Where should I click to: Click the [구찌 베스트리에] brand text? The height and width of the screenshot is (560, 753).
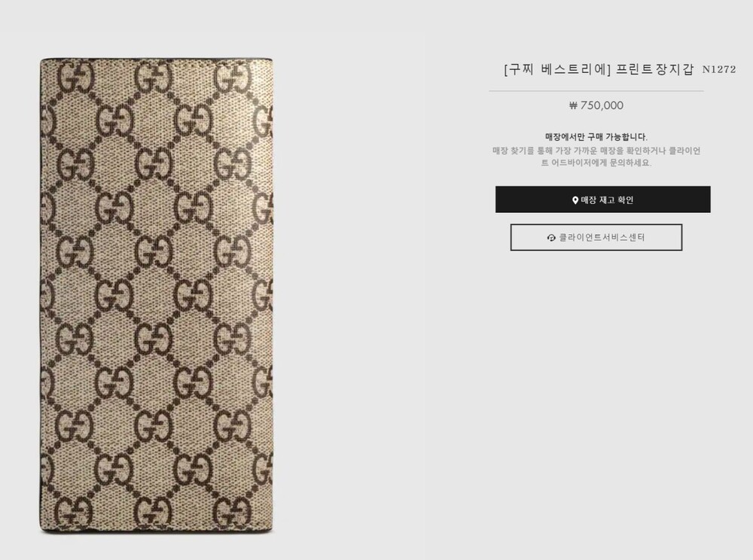(x=557, y=69)
